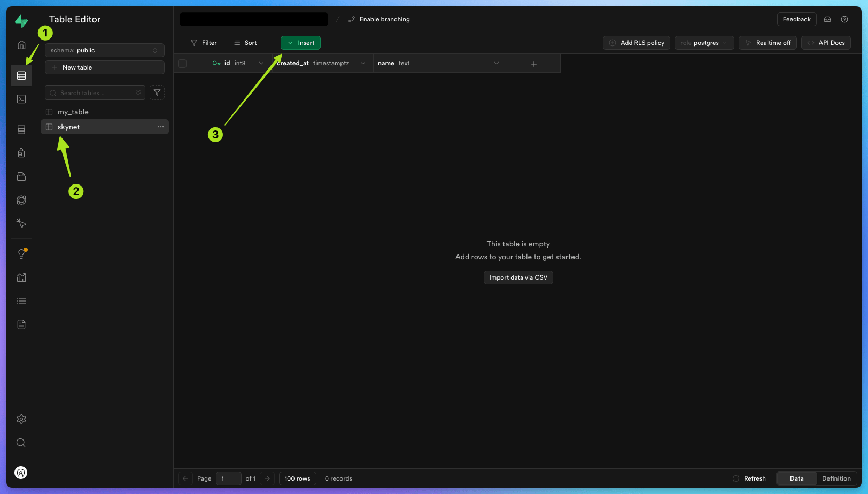Viewport: 868px width, 494px height.
Task: Click the Feedback button
Action: click(796, 19)
